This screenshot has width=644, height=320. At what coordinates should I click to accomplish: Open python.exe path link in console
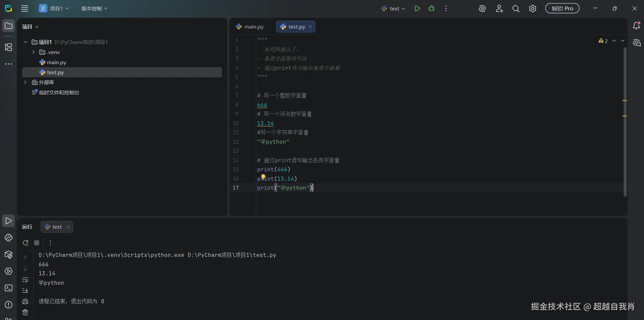point(111,255)
